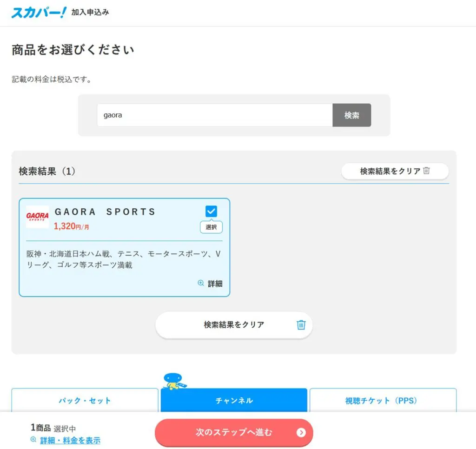Screen dimensions: 476x449
Task: Click the 加入申込み header text
Action: [x=90, y=12]
